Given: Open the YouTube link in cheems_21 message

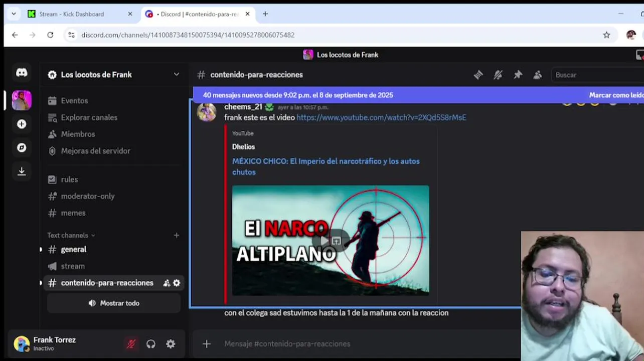Looking at the screenshot, I should tap(381, 117).
